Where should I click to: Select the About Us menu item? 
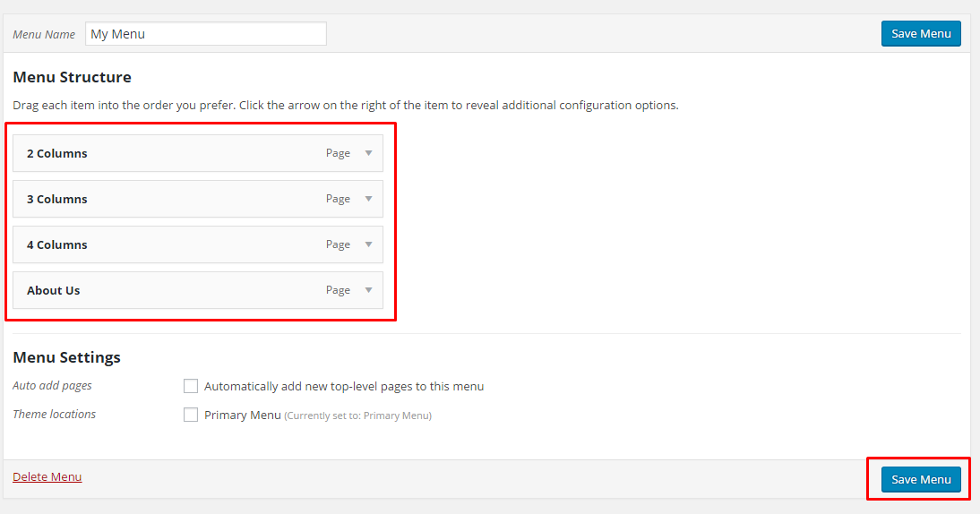[197, 290]
